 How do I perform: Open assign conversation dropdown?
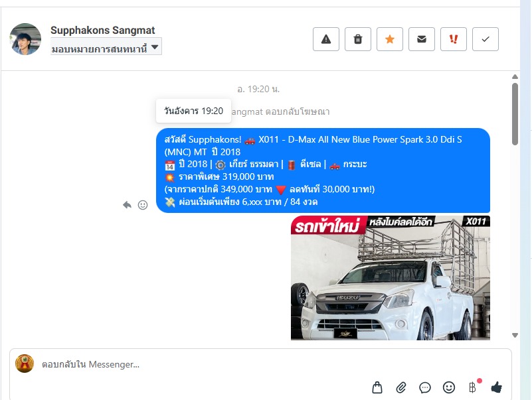coord(106,46)
